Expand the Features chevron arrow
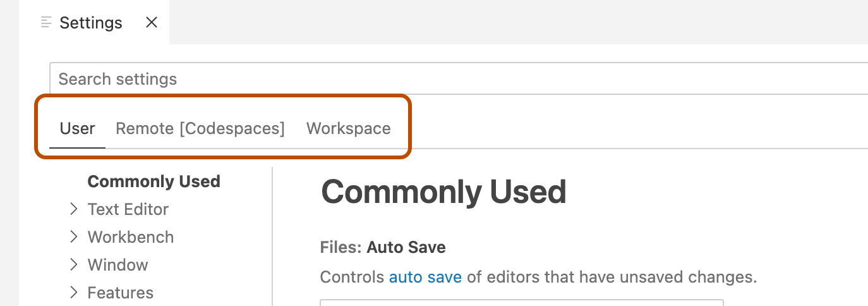This screenshot has height=306, width=868. click(74, 293)
